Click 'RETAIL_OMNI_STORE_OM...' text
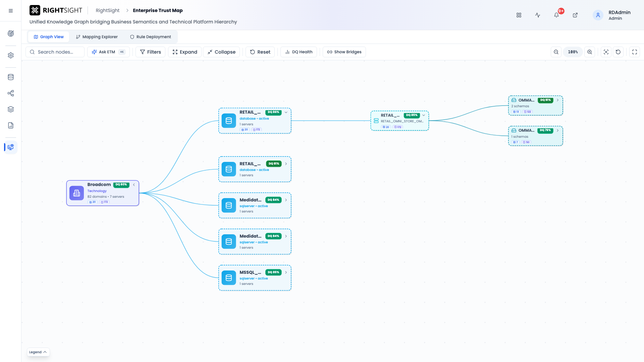 pyautogui.click(x=402, y=121)
